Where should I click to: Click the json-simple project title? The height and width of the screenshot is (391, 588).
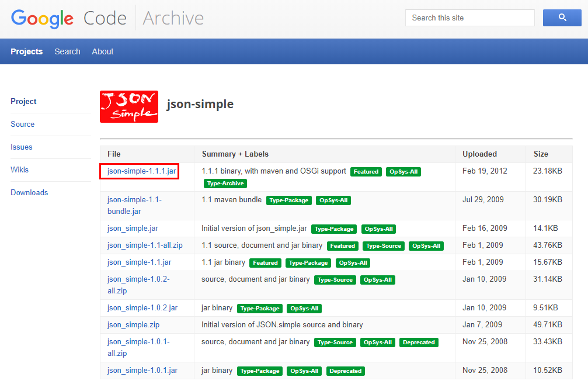(200, 104)
